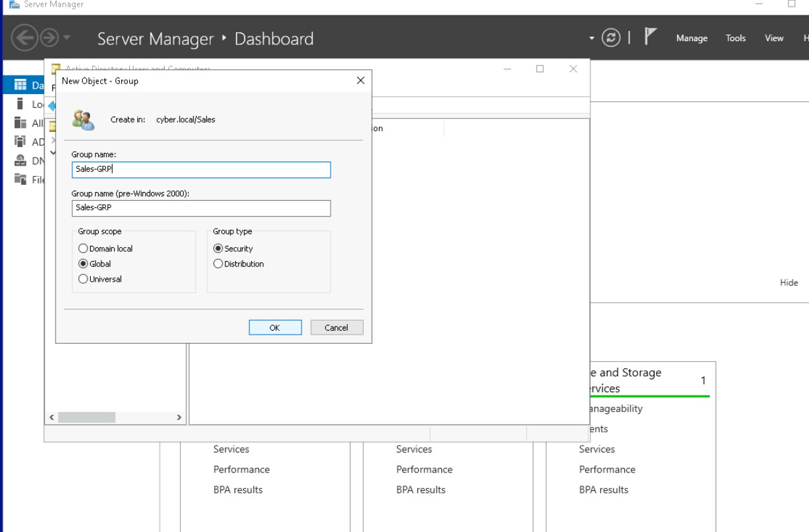Click the Server Manager forward navigation arrow
Image resolution: width=809 pixels, height=532 pixels.
pyautogui.click(x=50, y=38)
